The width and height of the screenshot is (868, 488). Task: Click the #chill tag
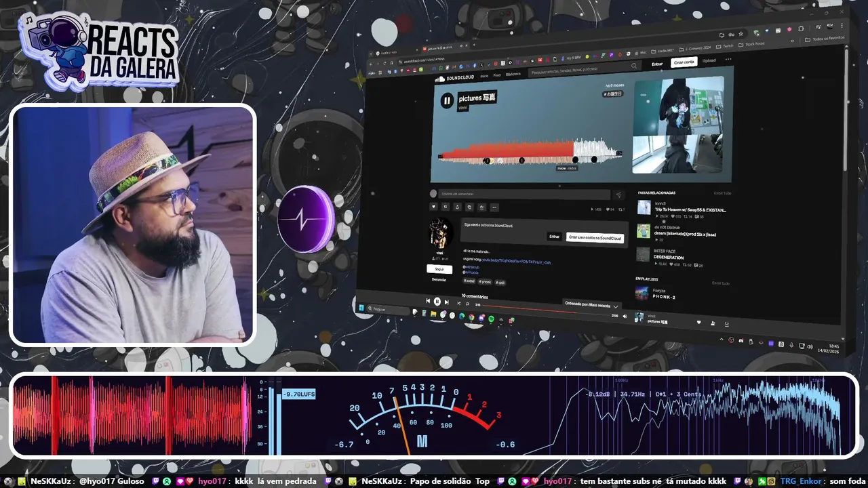[500, 282]
